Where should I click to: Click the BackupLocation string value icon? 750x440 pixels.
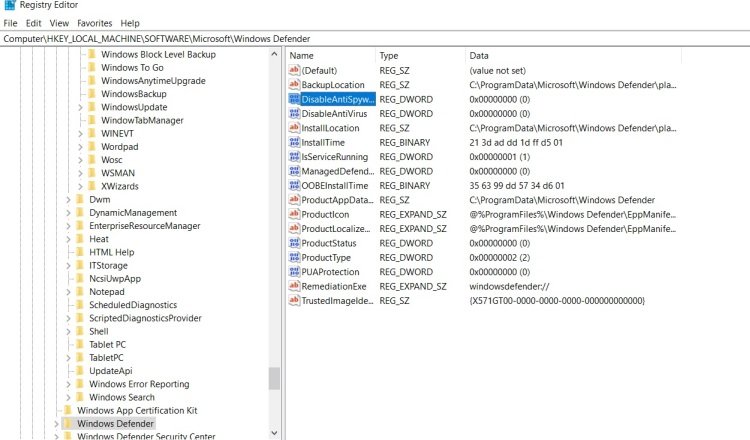294,85
